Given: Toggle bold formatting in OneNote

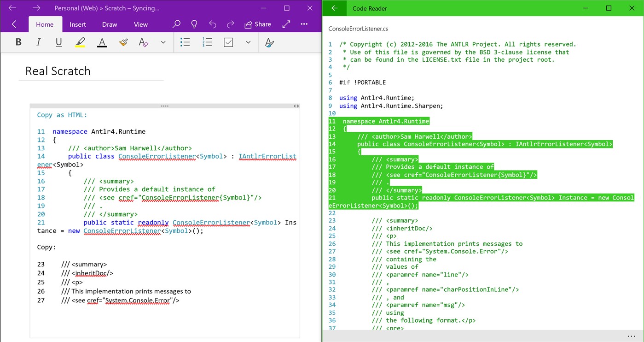Looking at the screenshot, I should click(x=18, y=42).
